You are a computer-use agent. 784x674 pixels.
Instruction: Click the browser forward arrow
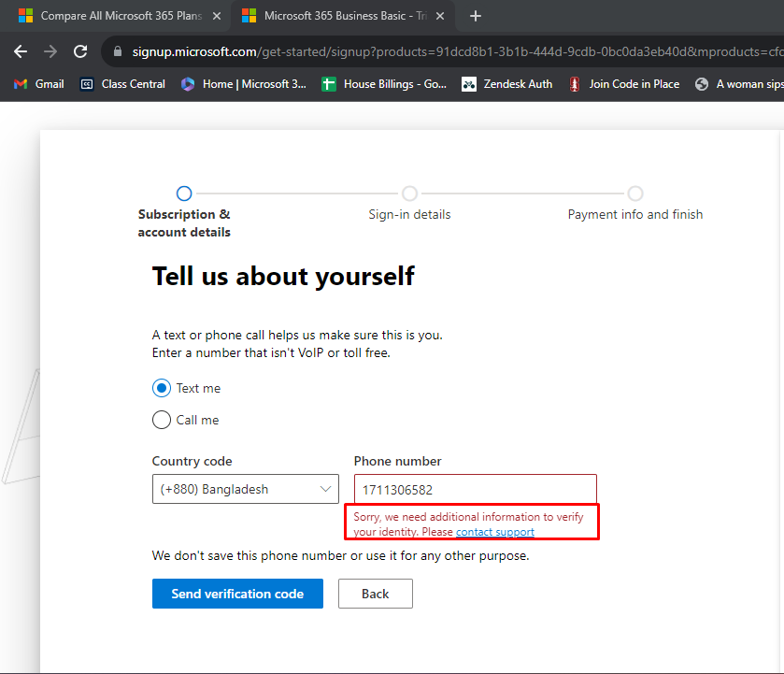50,51
